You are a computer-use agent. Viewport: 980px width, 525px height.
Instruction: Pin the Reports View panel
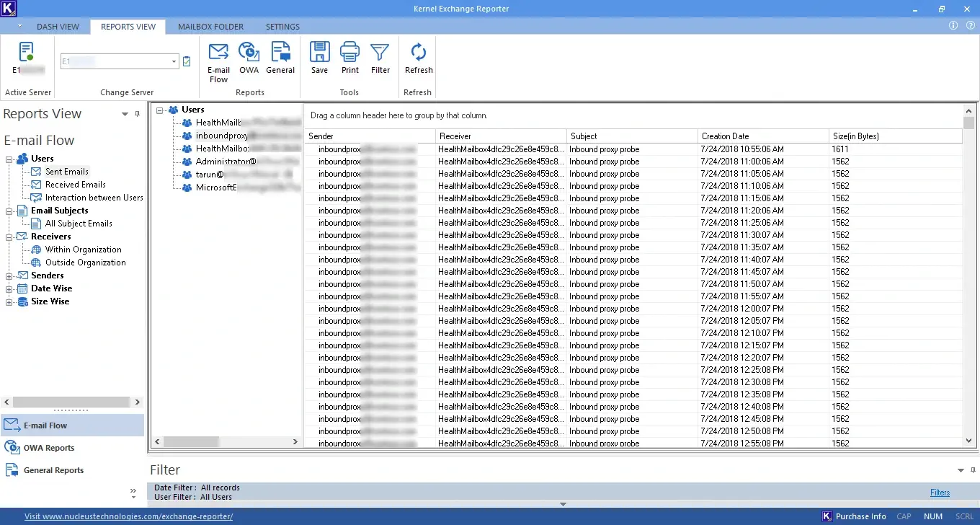pyautogui.click(x=138, y=114)
